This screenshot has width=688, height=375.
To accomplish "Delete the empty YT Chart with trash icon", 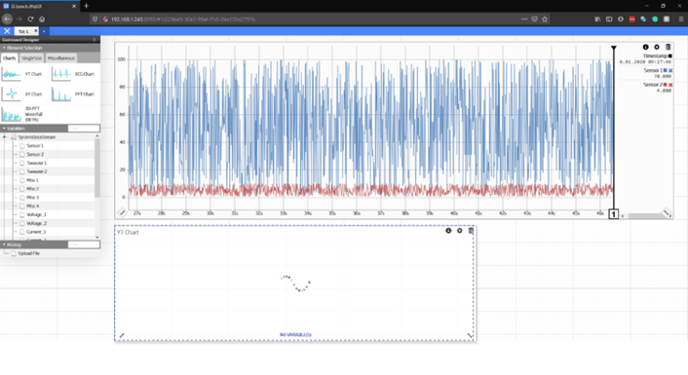I will 471,231.
